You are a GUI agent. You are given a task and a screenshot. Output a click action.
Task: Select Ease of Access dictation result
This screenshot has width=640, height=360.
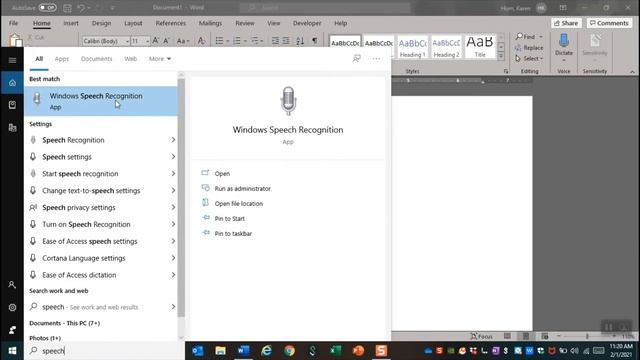(101, 275)
